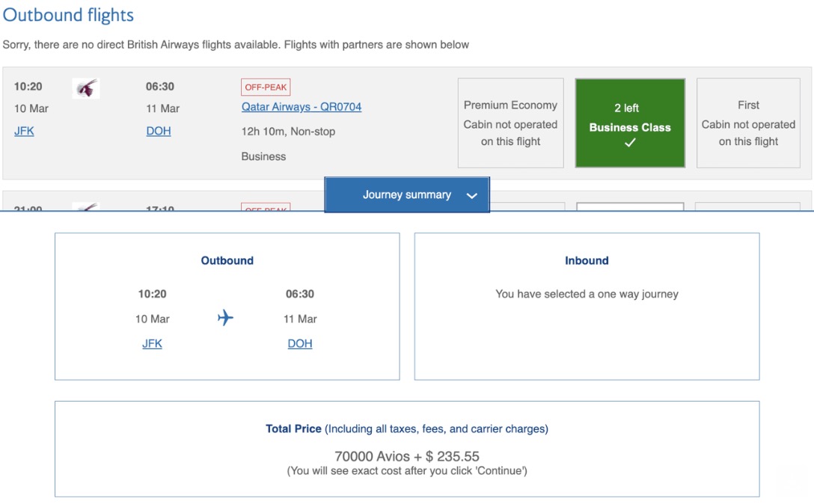814x504 pixels.
Task: Click the airplane icon in the Outbound summary
Action: coord(225,317)
